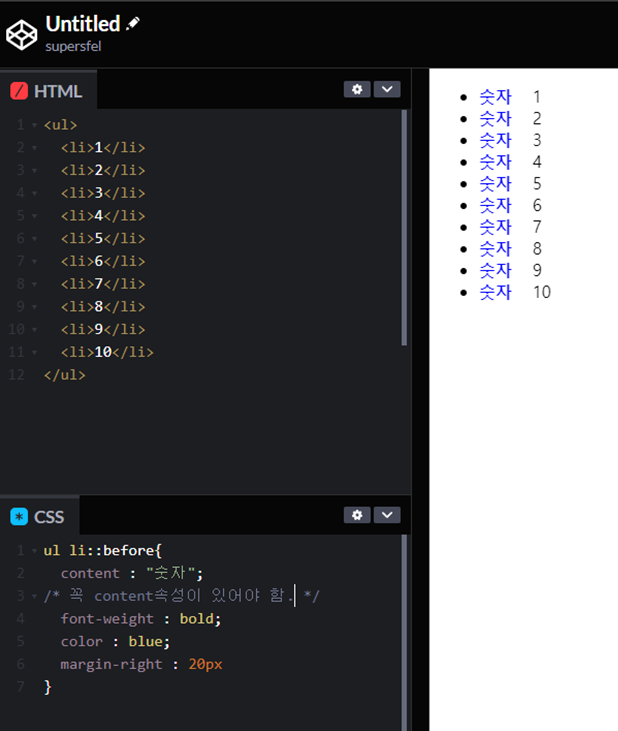
Task: Click blue 숫자 text beside number 5
Action: 495,184
